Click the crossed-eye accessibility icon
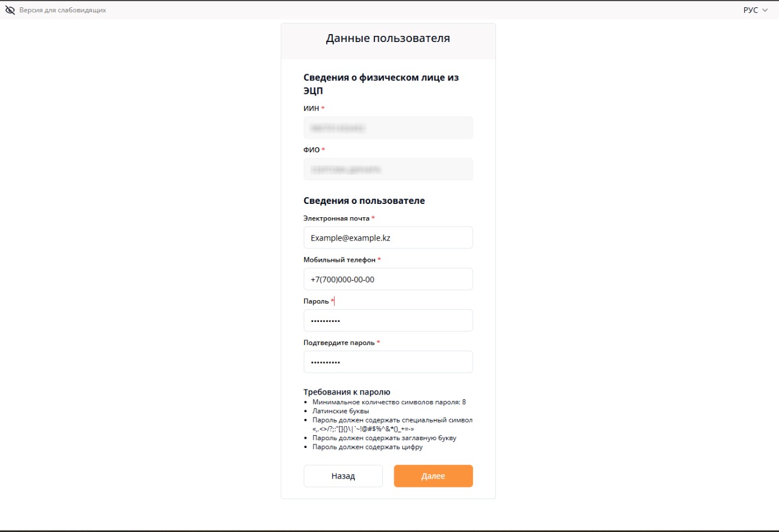The height and width of the screenshot is (532, 779). point(10,10)
